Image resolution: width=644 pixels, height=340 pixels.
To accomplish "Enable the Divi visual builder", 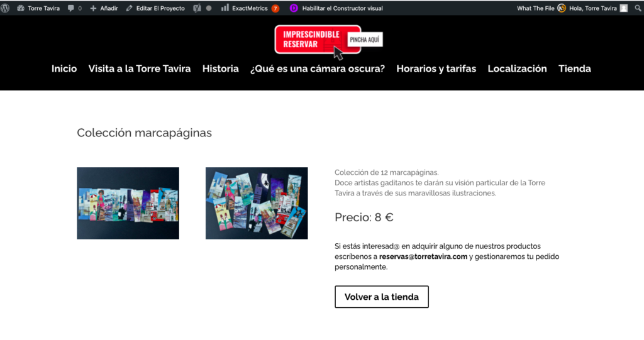I will click(336, 8).
